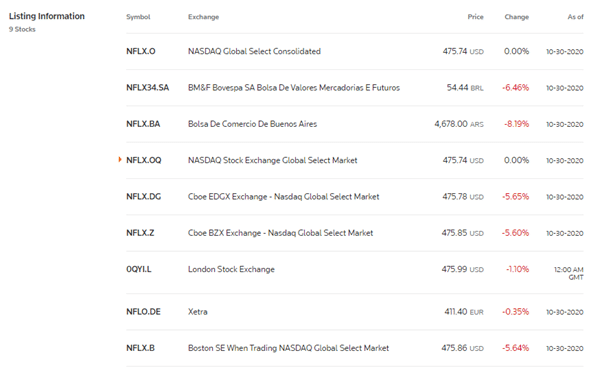The width and height of the screenshot is (602, 392).
Task: Select the 0QYI.L symbol
Action: tap(139, 269)
